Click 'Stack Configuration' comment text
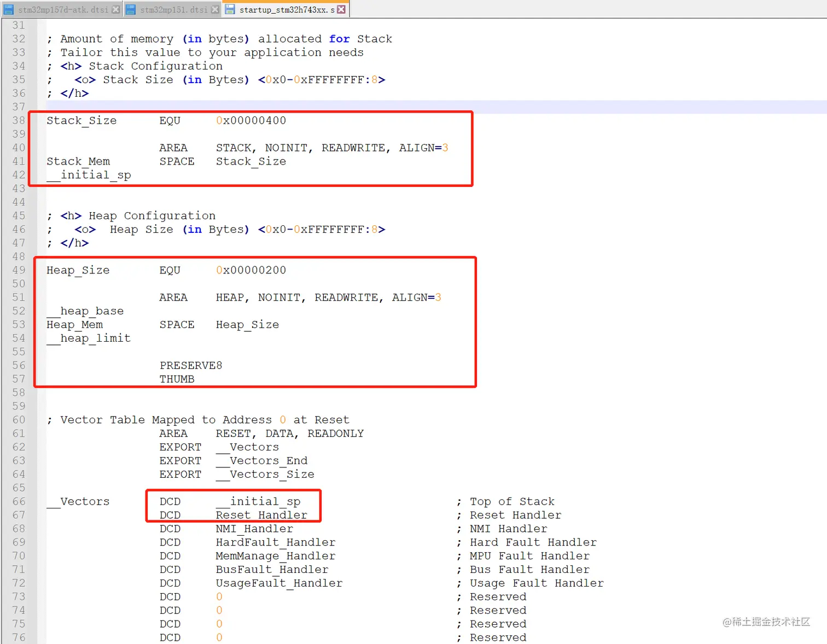 [x=156, y=66]
